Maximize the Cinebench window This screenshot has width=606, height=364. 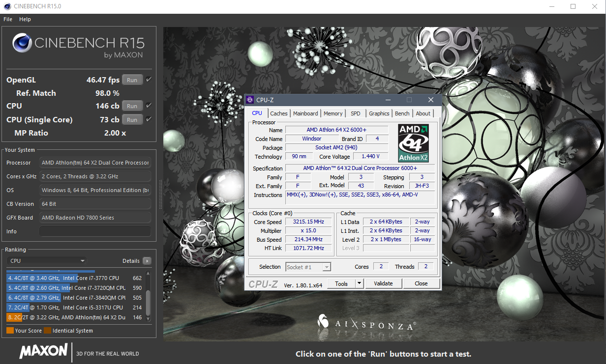[x=573, y=6]
